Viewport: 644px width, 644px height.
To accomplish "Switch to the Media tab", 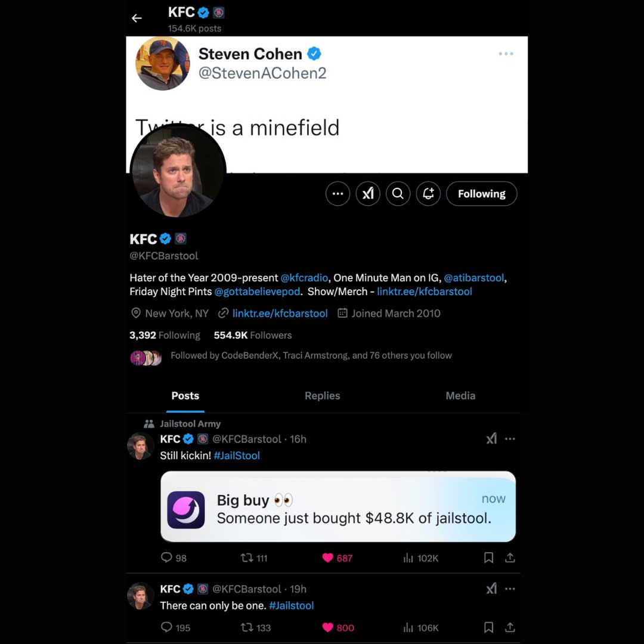I will pyautogui.click(x=460, y=396).
